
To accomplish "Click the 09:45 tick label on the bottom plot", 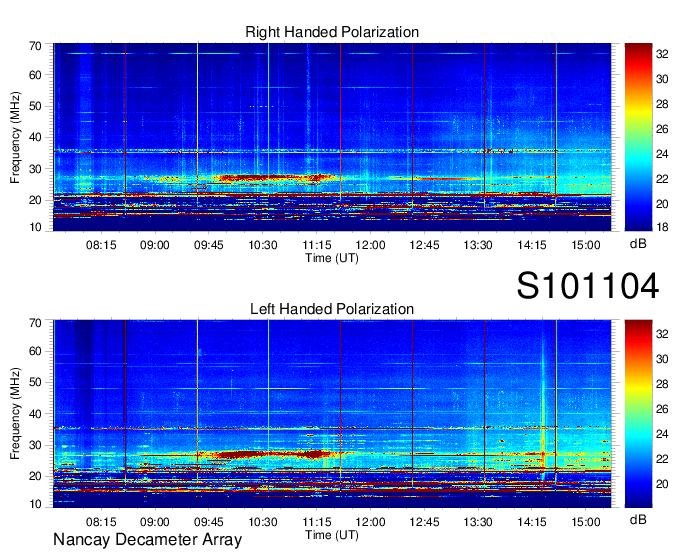I will point(209,522).
